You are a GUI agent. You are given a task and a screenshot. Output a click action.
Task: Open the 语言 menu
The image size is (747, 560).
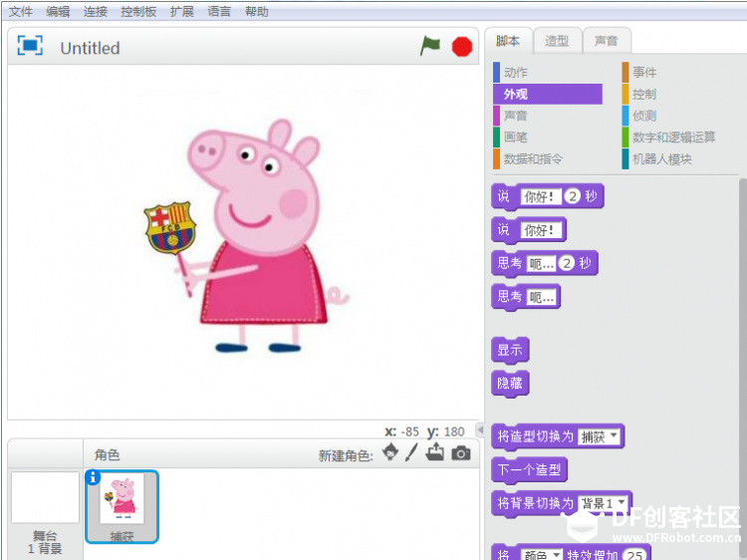tap(219, 11)
